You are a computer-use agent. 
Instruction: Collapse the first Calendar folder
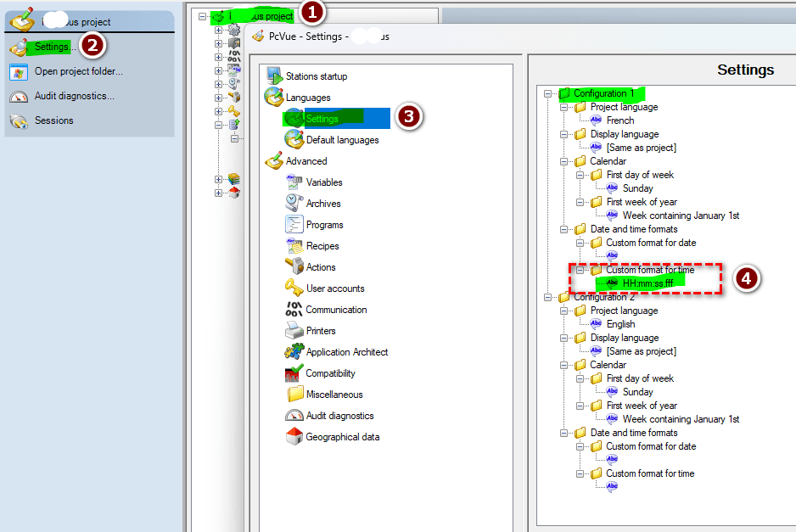pyautogui.click(x=563, y=161)
